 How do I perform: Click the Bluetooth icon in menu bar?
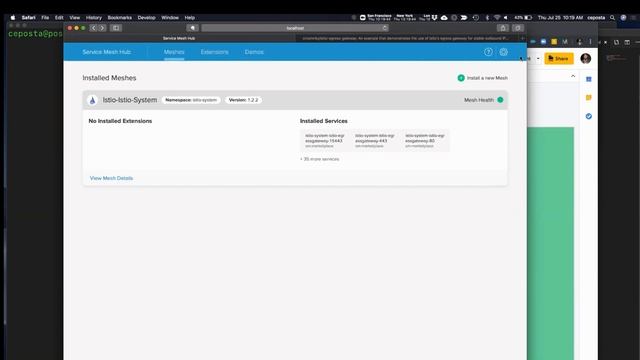487,18
